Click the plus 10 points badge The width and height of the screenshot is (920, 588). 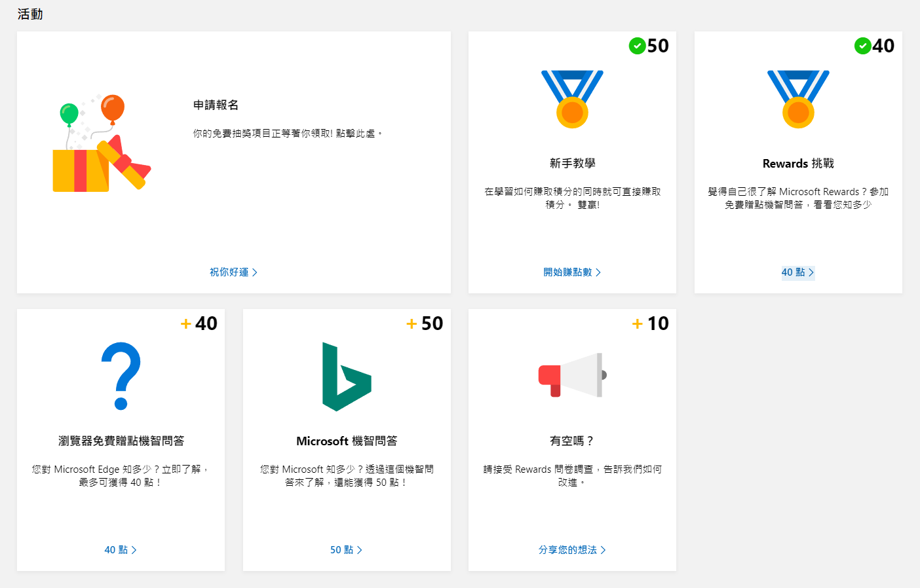point(650,323)
